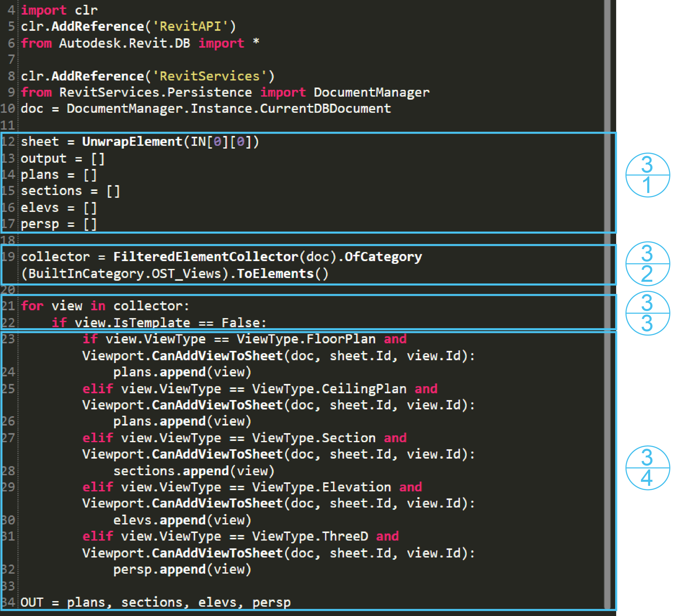Click line number 21 in the gutter
This screenshot has width=683, height=616.
pyautogui.click(x=8, y=306)
